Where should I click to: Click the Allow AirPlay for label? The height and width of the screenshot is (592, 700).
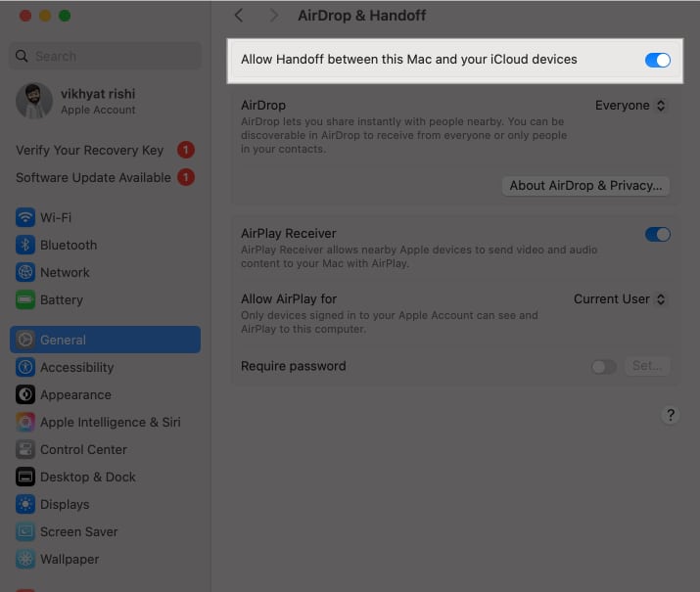point(289,298)
